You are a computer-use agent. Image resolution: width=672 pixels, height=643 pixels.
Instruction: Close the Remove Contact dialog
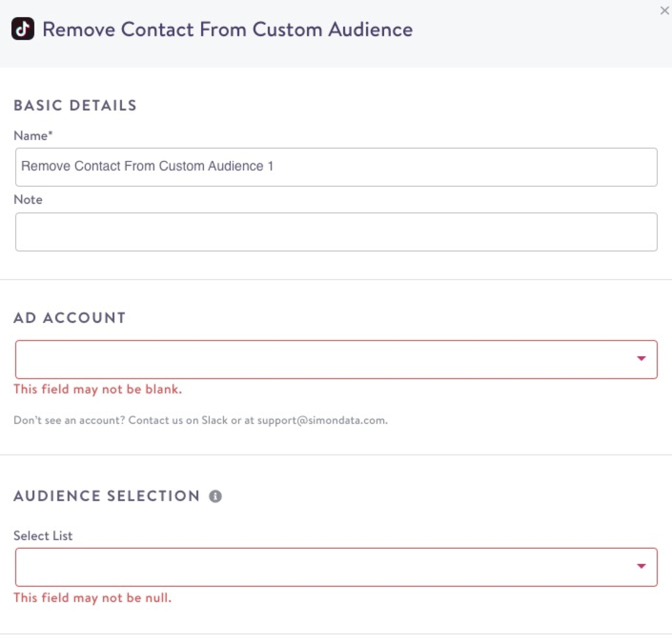coord(664,10)
